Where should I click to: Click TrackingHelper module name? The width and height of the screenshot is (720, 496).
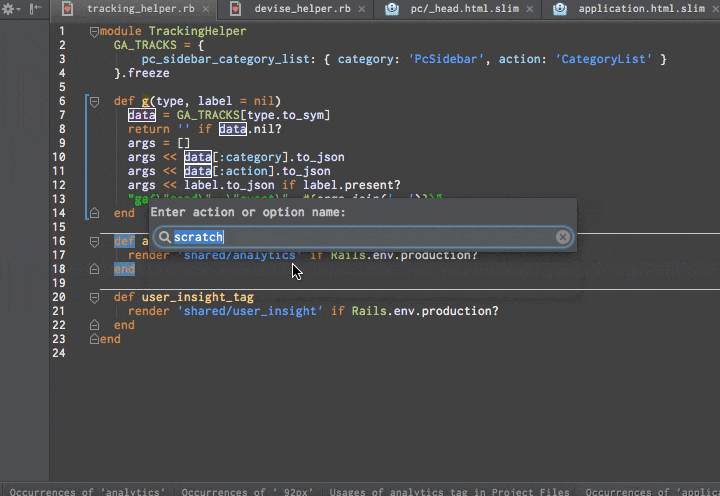197,31
